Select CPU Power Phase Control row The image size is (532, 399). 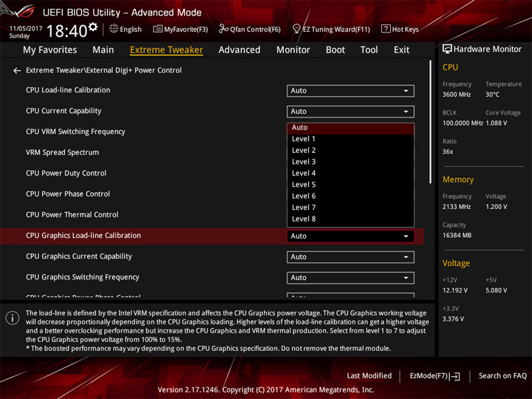pyautogui.click(x=68, y=194)
